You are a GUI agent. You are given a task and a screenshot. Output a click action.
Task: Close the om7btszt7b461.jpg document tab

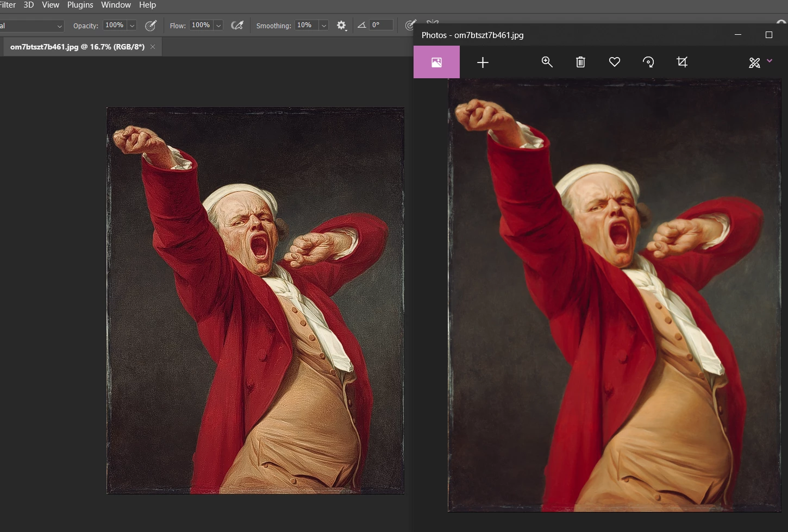tap(153, 47)
